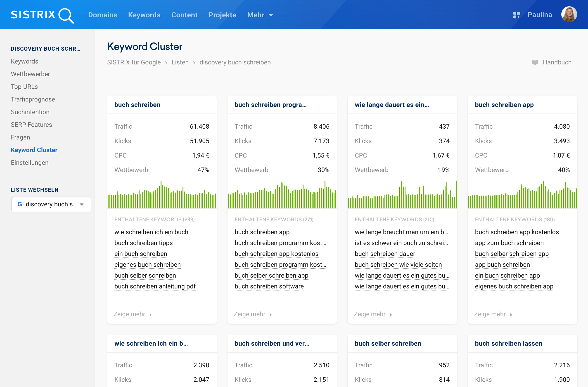Click 'ENTHALTENE KEYWORDS (933)' label

click(154, 219)
